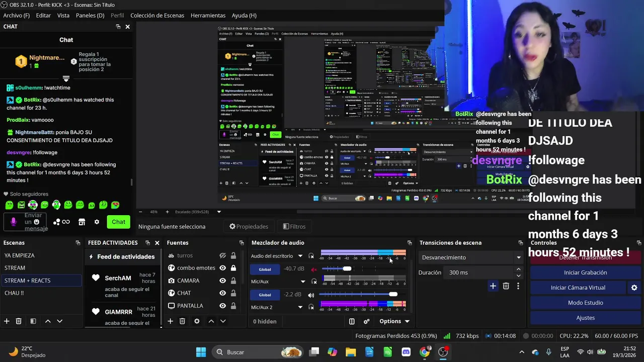Delete the selected scene using trash icon
This screenshot has width=644, height=362.
(19, 321)
